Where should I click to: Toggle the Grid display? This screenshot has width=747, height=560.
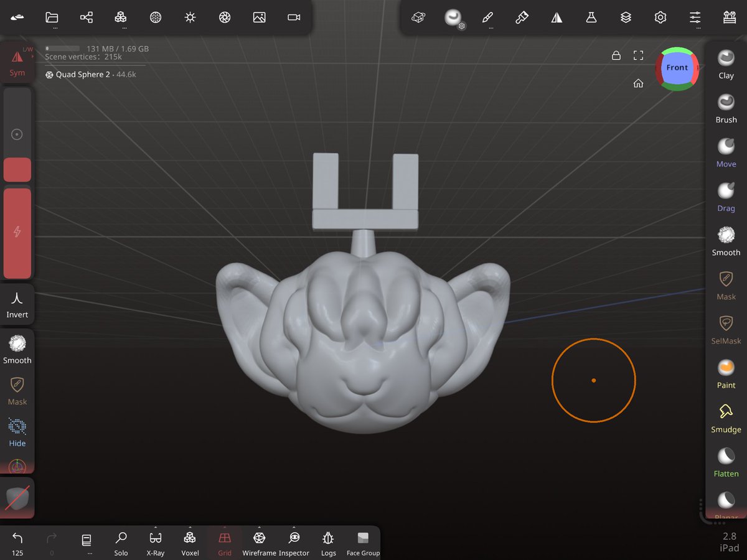[x=225, y=543]
